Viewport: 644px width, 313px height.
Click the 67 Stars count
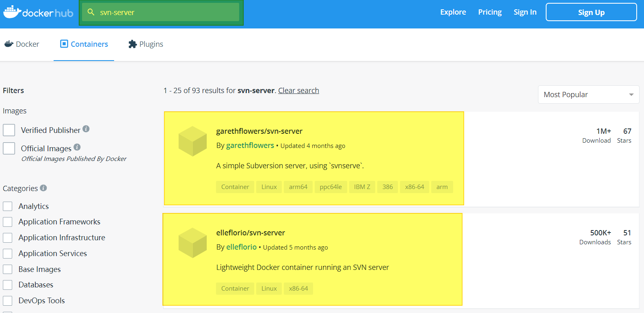click(x=625, y=135)
